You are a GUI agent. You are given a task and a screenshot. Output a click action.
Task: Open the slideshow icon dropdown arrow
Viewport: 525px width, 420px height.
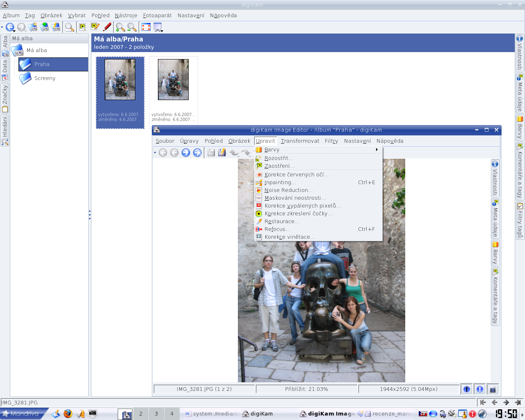tap(162, 31)
